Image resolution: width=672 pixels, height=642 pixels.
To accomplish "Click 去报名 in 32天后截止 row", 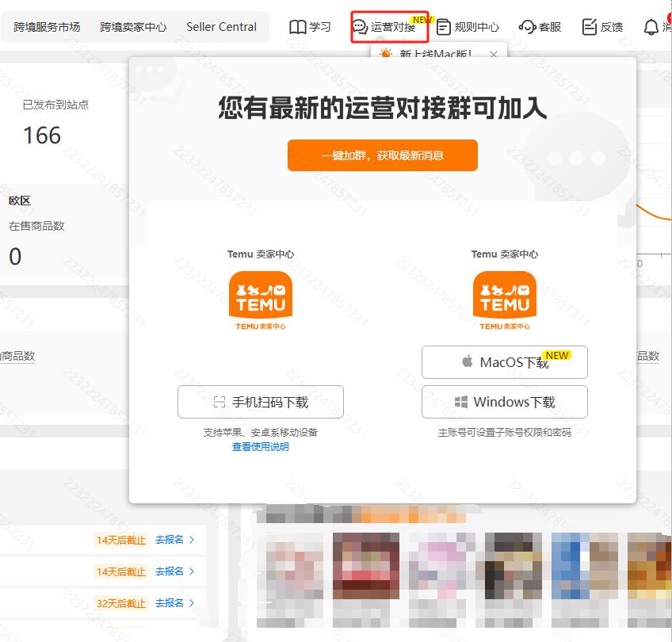I will point(170,603).
